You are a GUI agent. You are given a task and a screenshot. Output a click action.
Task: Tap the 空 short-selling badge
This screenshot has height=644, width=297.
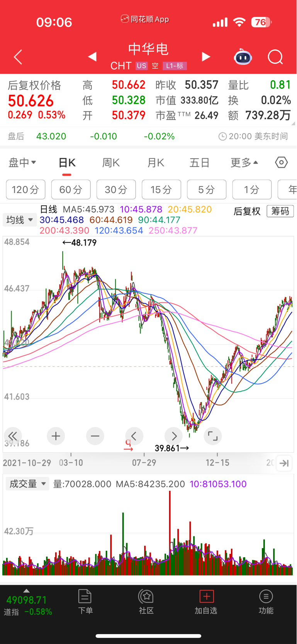(155, 66)
